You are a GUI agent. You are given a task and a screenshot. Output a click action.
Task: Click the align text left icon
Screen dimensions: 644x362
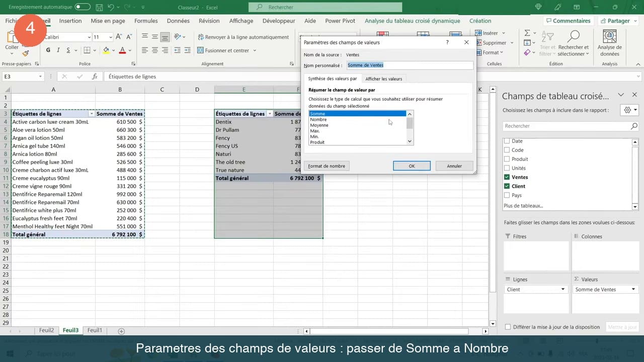[x=145, y=50]
